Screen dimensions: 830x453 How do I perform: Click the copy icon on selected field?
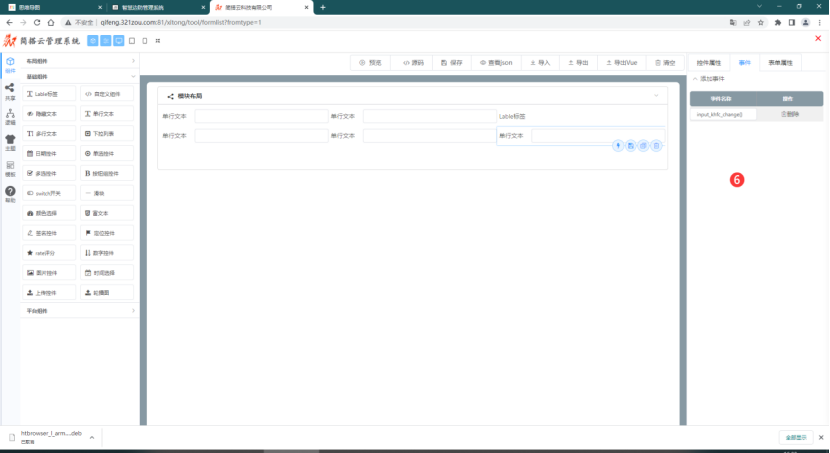click(x=644, y=146)
